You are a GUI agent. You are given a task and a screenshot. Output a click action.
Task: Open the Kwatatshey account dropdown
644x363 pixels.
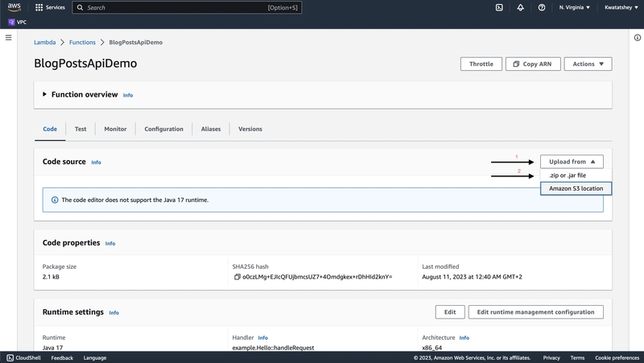click(621, 7)
